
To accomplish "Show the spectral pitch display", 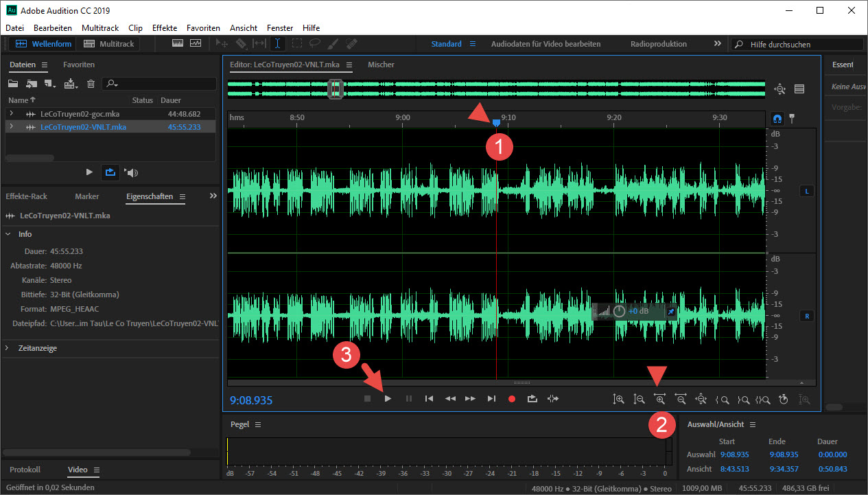I will pos(196,43).
